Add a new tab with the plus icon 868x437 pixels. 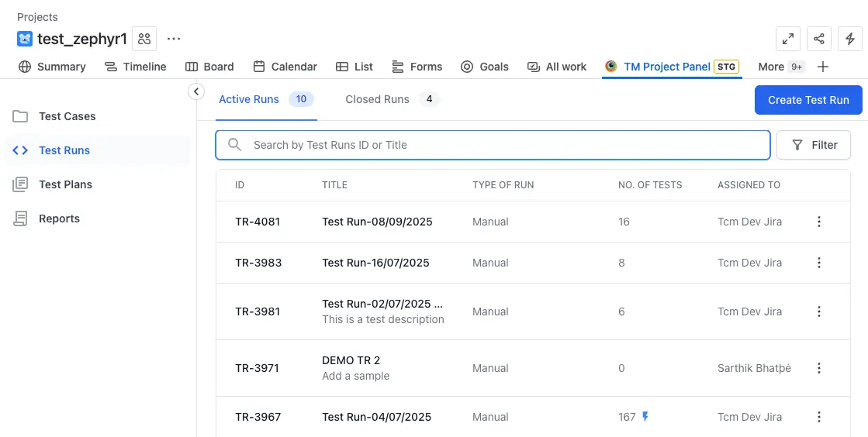823,67
